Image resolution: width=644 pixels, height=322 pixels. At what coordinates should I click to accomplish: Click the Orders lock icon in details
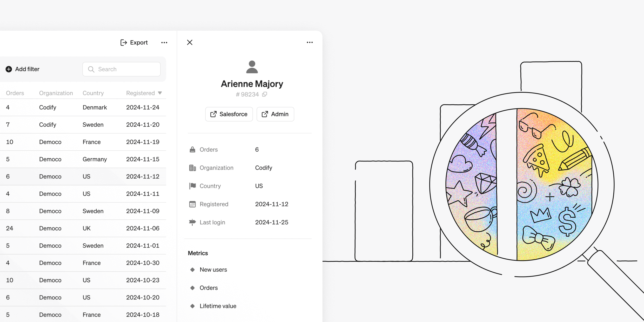[192, 150]
